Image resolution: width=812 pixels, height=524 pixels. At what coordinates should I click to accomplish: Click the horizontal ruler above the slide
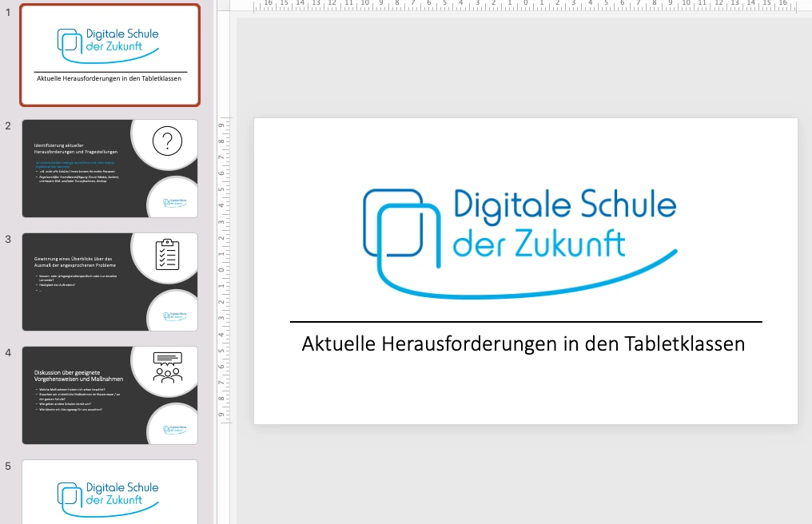(x=524, y=6)
